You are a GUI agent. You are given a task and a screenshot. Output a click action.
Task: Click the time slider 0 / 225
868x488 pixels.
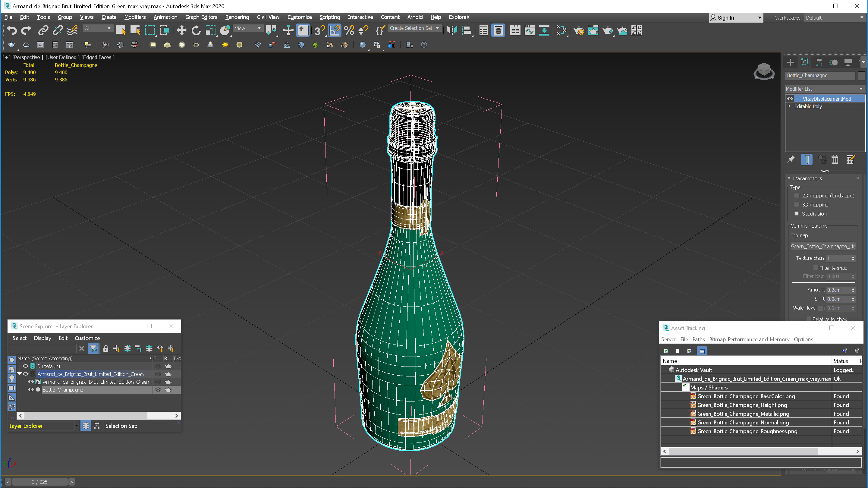tap(39, 482)
